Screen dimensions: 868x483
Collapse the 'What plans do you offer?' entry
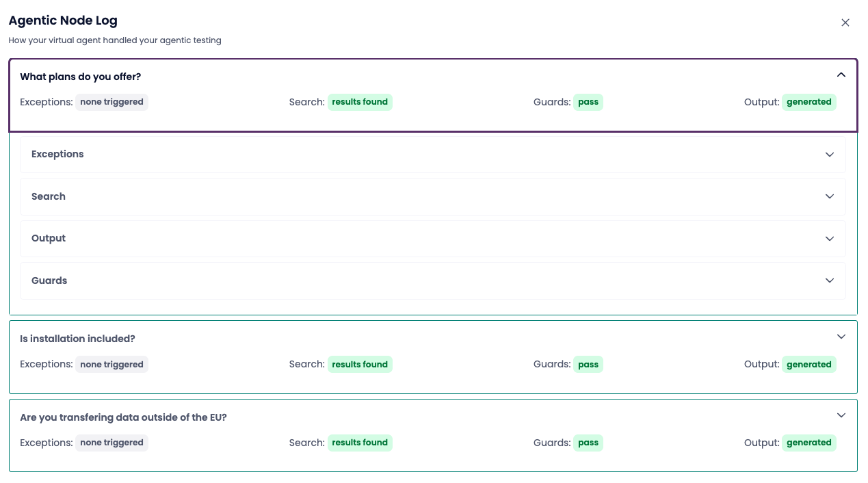click(x=841, y=75)
